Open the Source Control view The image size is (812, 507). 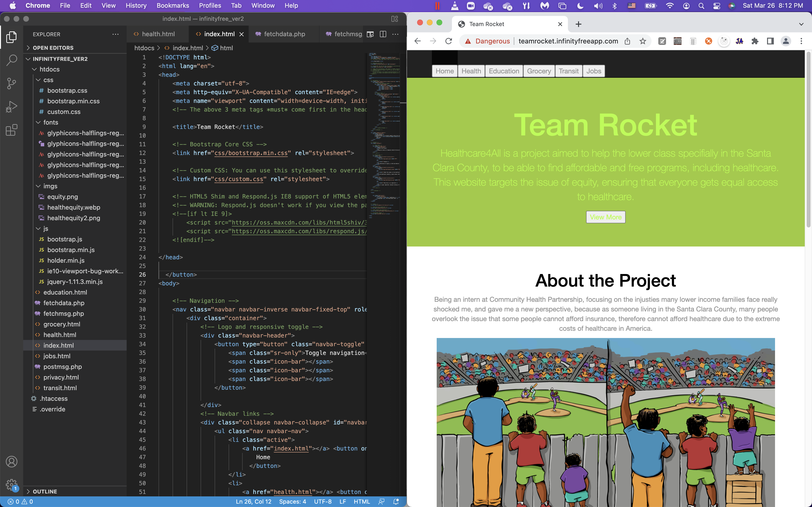[11, 84]
